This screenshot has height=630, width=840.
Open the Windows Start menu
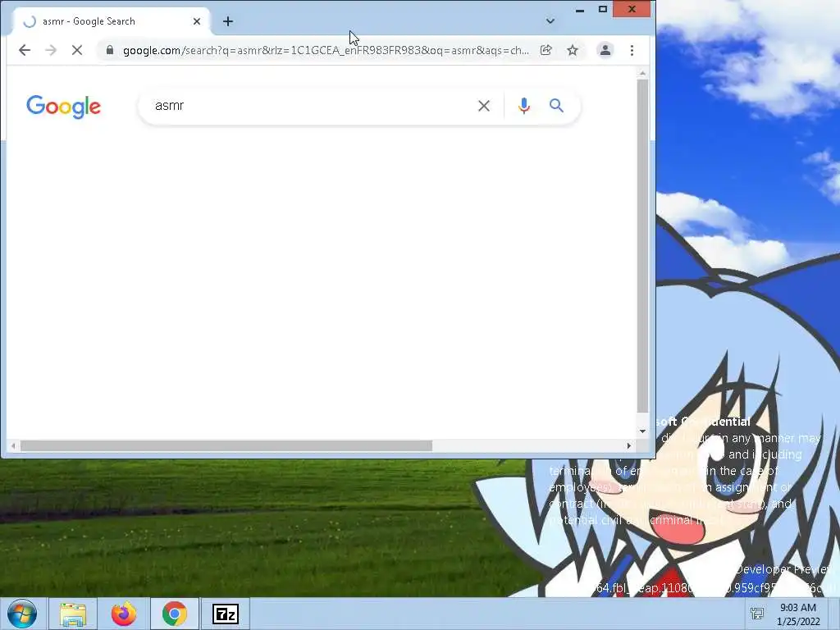pos(22,614)
